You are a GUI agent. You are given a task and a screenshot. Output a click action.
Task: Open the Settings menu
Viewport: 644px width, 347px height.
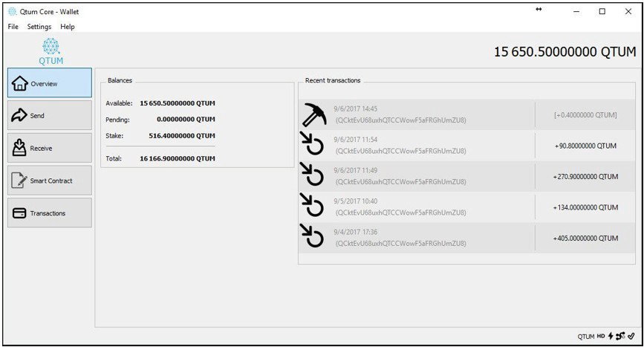[39, 26]
